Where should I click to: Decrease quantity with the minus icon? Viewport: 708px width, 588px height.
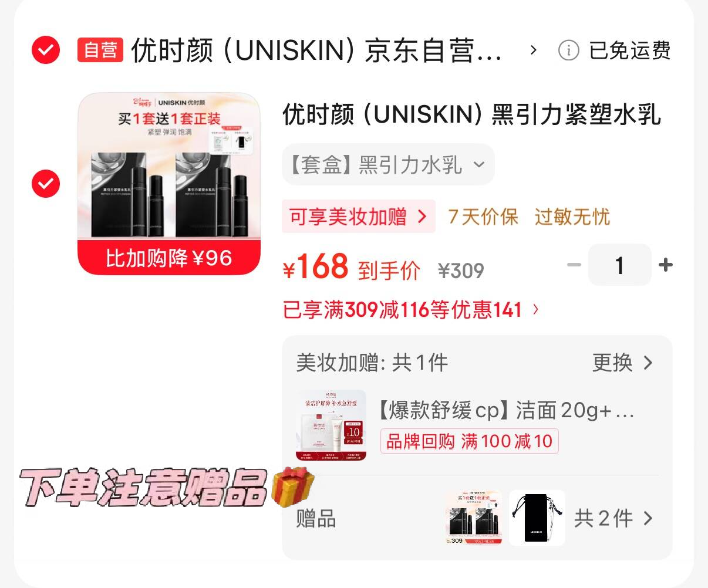pyautogui.click(x=574, y=265)
